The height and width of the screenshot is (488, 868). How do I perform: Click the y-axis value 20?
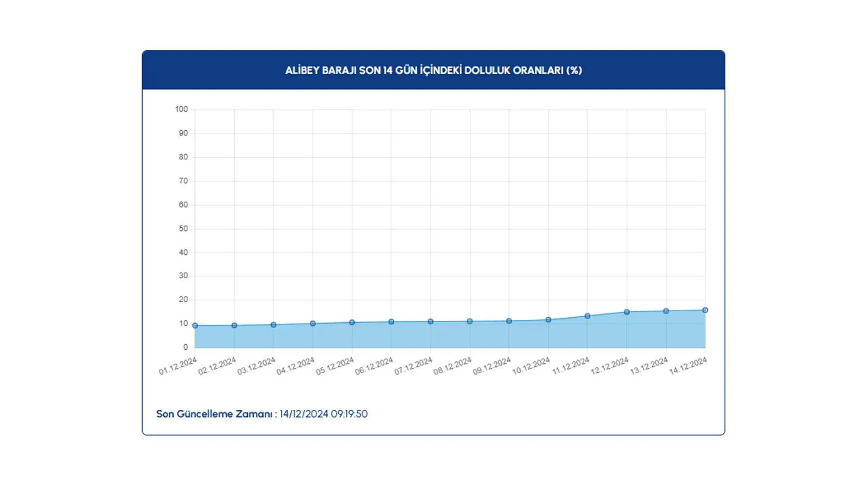click(184, 300)
